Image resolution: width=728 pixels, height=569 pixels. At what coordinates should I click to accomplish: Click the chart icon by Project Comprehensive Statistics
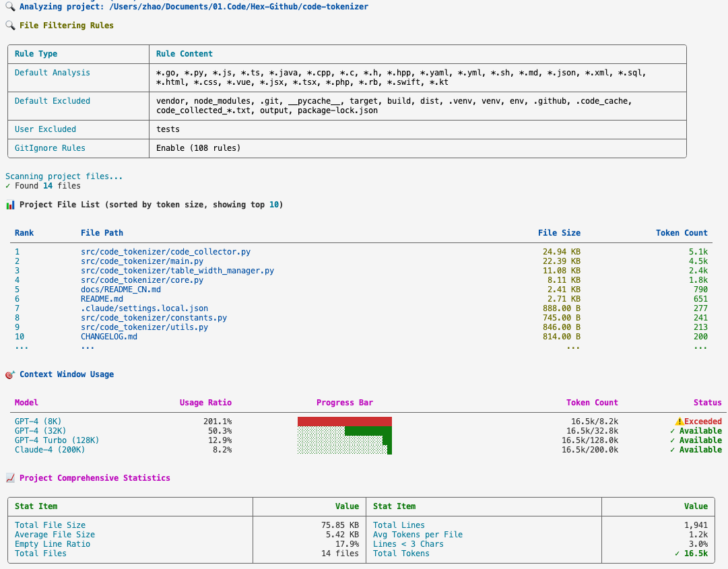9,478
